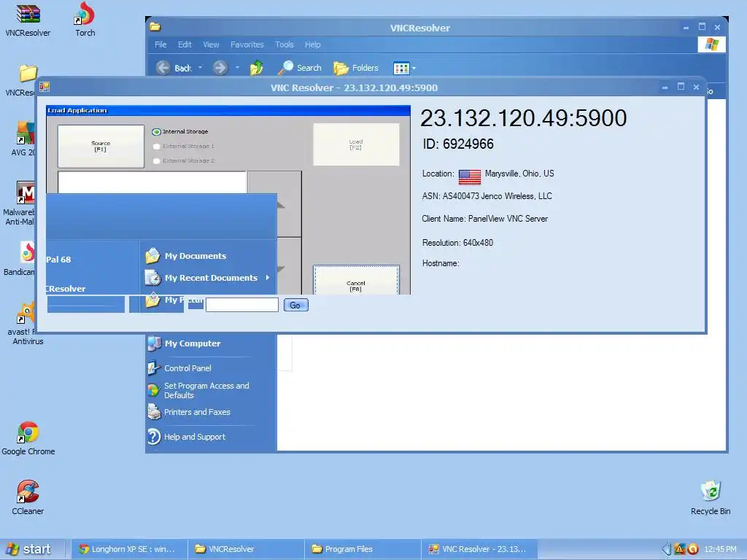Click the Load [F2] button
747x560 pixels.
coord(356,144)
